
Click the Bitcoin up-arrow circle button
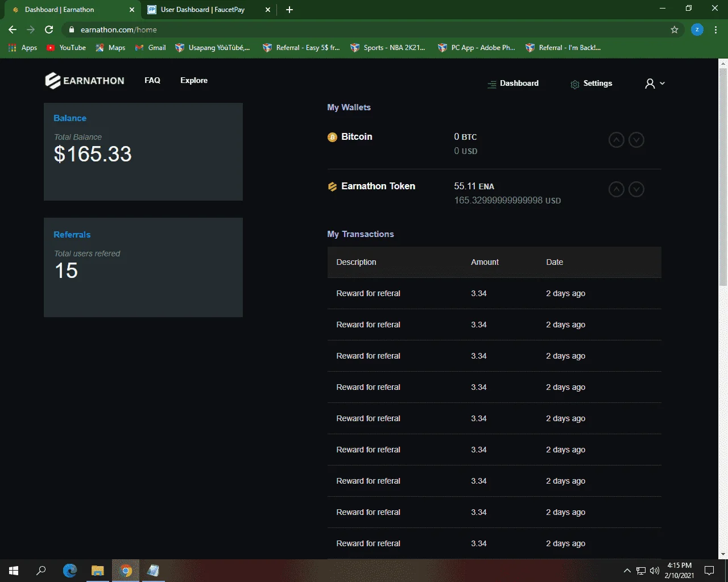(x=617, y=140)
